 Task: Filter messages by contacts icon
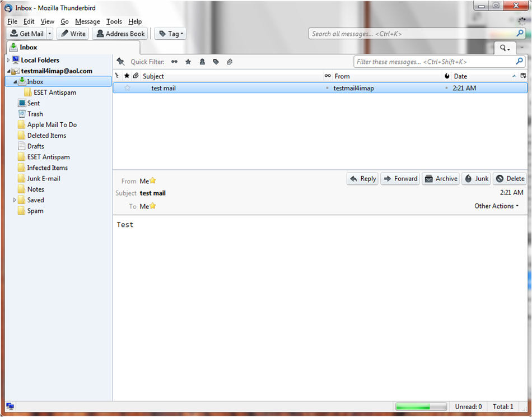point(202,62)
